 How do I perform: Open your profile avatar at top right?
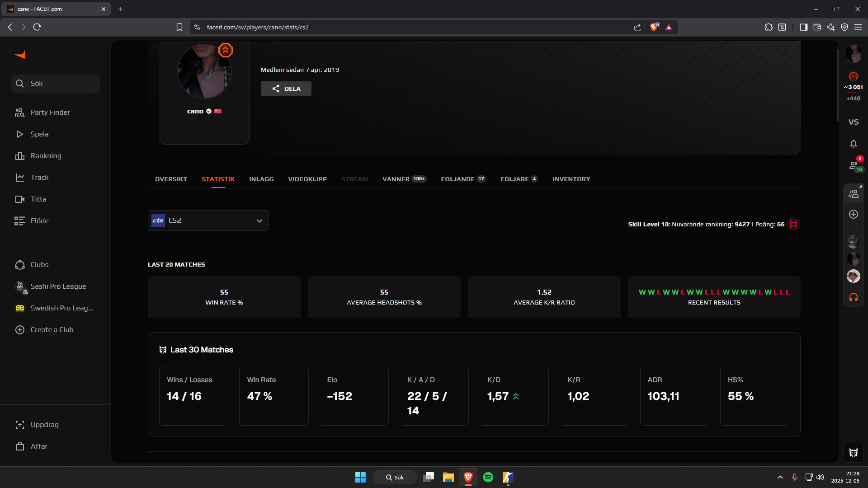point(853,54)
